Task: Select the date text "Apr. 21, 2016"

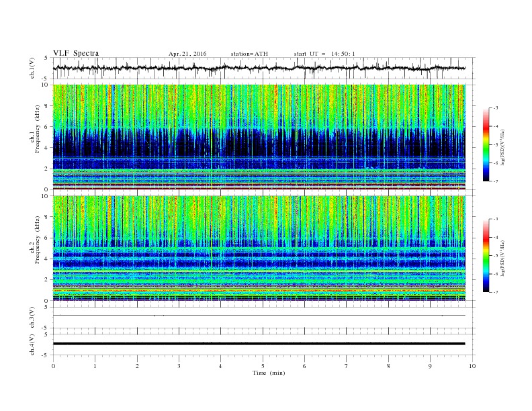Action: pos(187,54)
